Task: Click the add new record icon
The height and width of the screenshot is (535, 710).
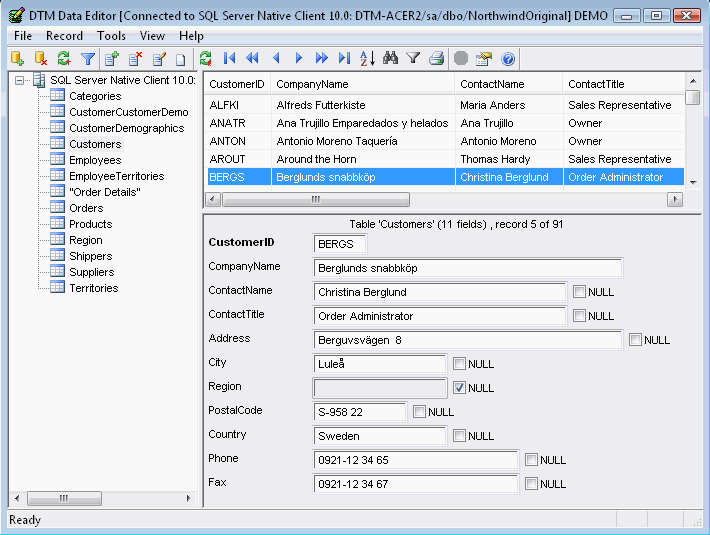Action: 111,58
